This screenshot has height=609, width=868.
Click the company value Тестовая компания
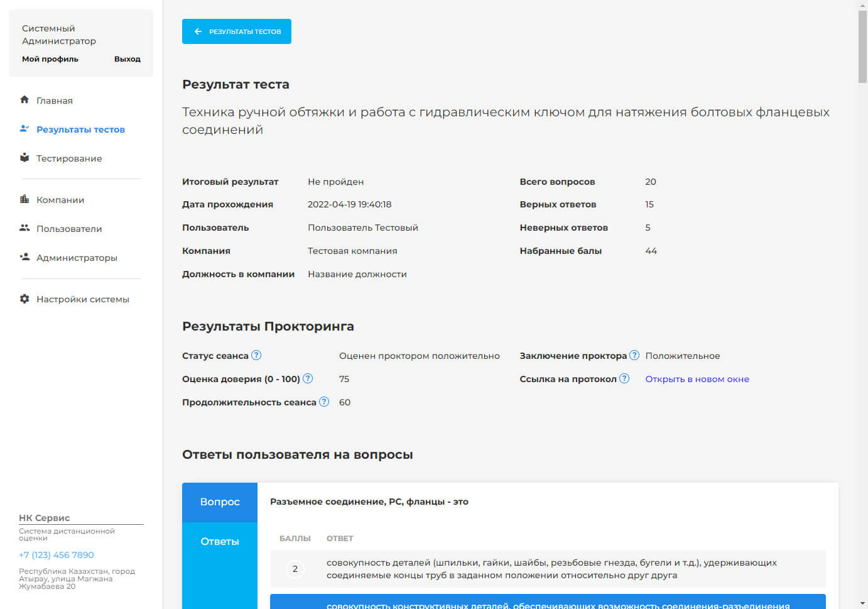point(352,251)
